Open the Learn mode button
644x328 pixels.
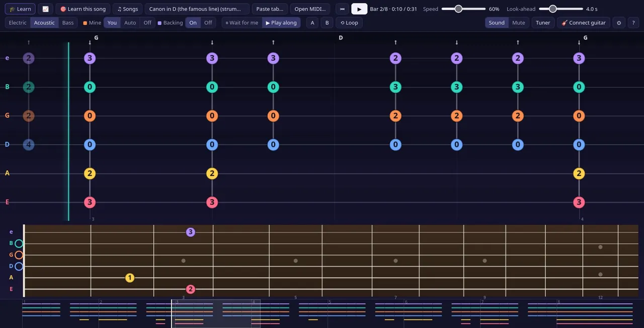pyautogui.click(x=20, y=9)
